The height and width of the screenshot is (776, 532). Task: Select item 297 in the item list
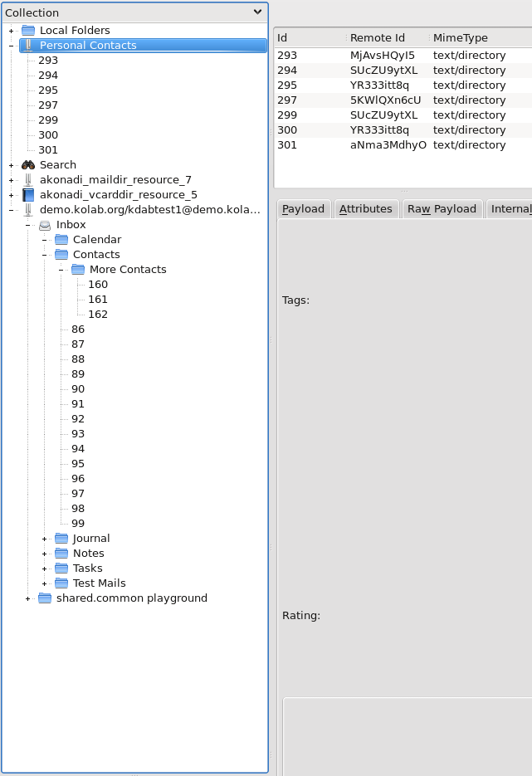287,100
